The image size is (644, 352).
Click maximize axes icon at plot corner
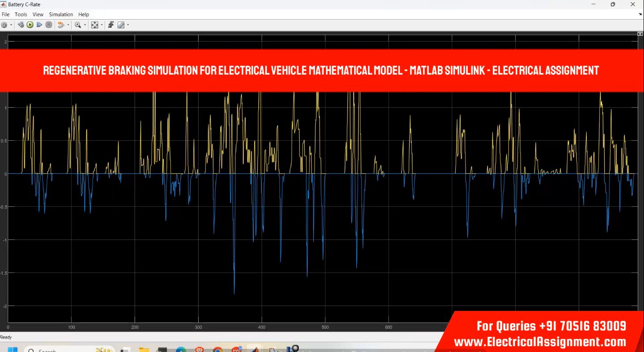640,34
